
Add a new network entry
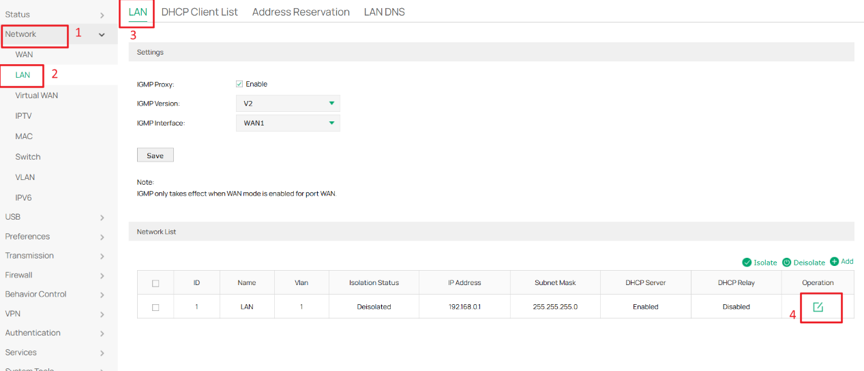[x=841, y=261]
